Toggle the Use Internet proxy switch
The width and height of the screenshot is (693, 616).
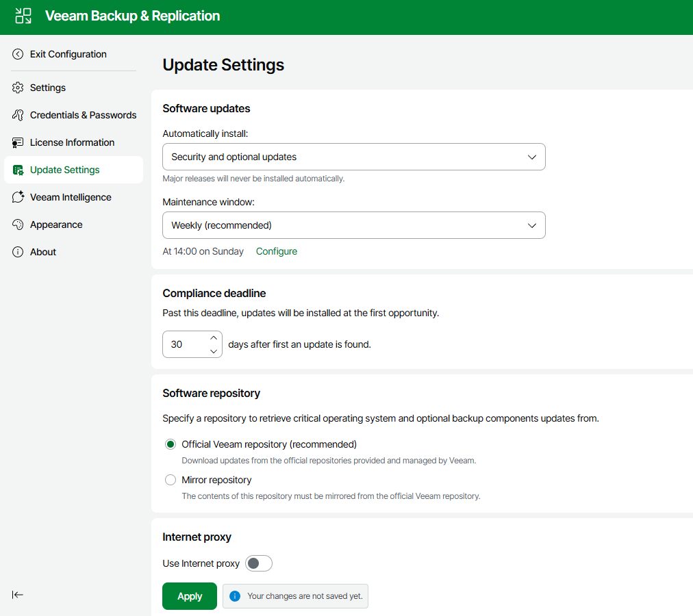[x=259, y=563]
